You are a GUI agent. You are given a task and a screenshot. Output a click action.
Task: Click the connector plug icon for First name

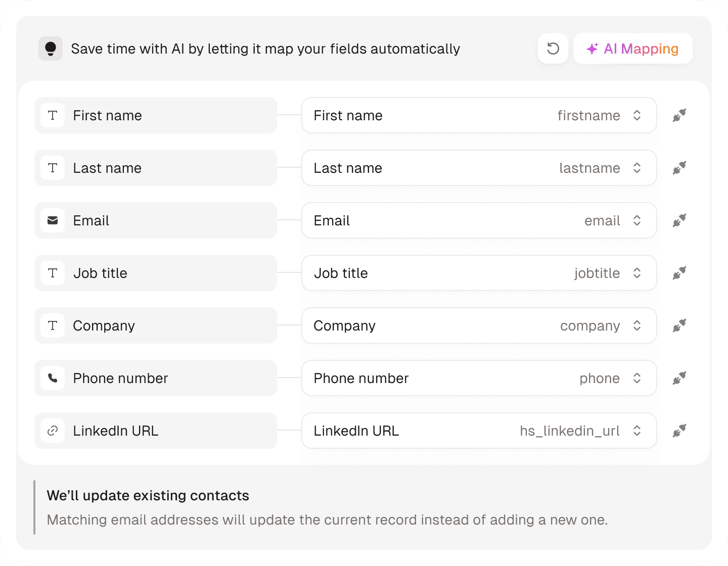(x=679, y=115)
